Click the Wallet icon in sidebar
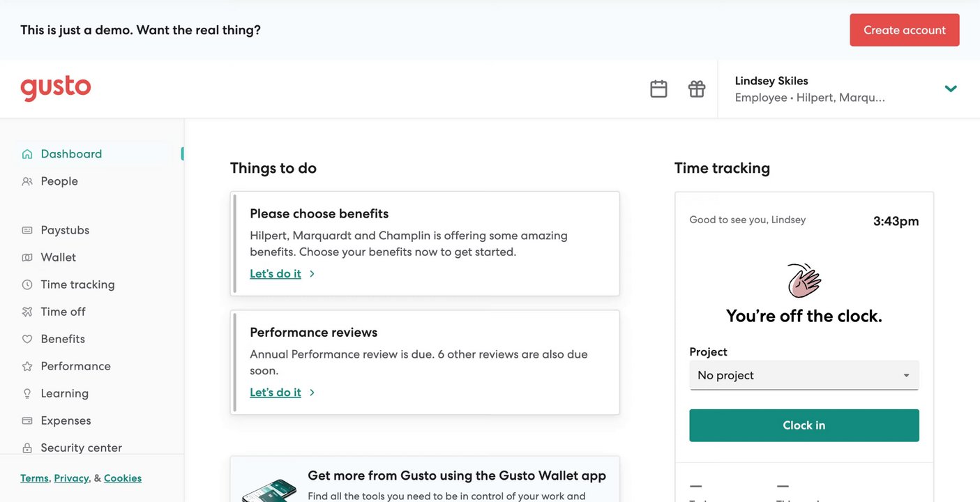This screenshot has height=502, width=980. [27, 257]
